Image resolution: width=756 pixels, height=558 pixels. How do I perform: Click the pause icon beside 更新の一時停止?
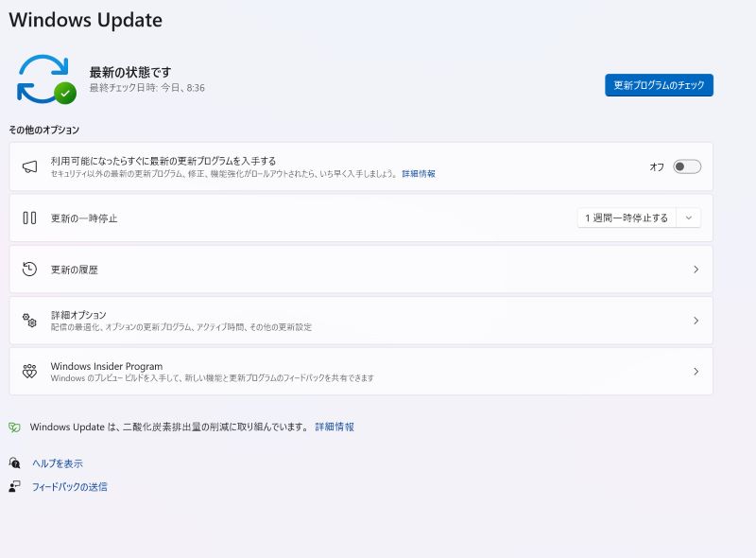pyautogui.click(x=29, y=218)
